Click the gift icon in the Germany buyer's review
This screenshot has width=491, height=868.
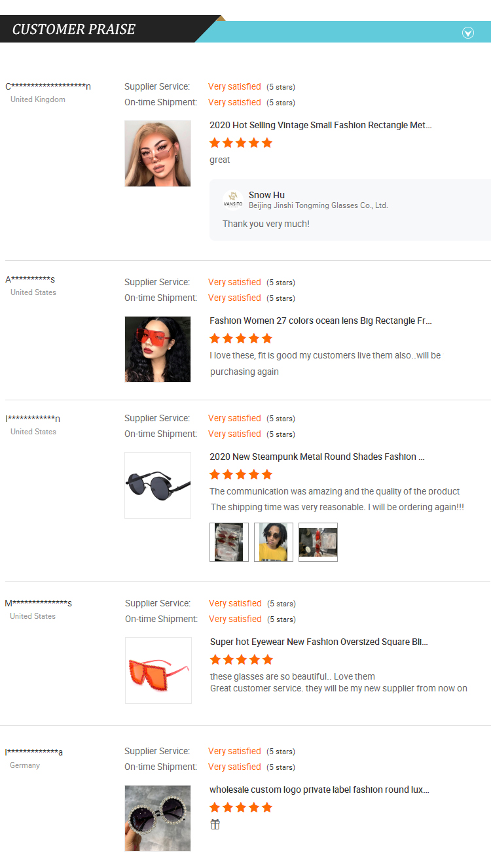tap(215, 825)
